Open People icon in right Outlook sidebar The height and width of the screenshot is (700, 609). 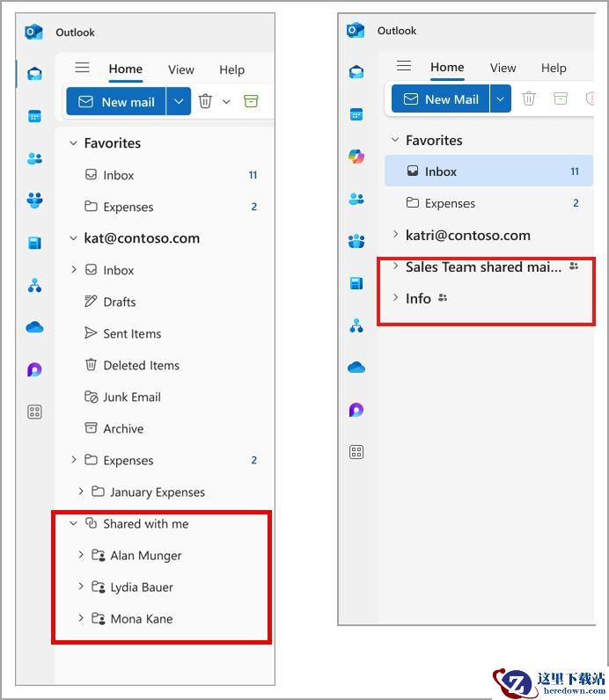coord(356,198)
